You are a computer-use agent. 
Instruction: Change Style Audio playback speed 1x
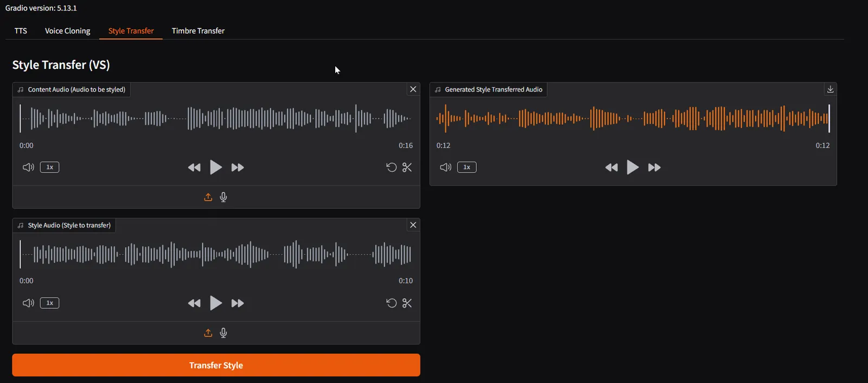(49, 303)
